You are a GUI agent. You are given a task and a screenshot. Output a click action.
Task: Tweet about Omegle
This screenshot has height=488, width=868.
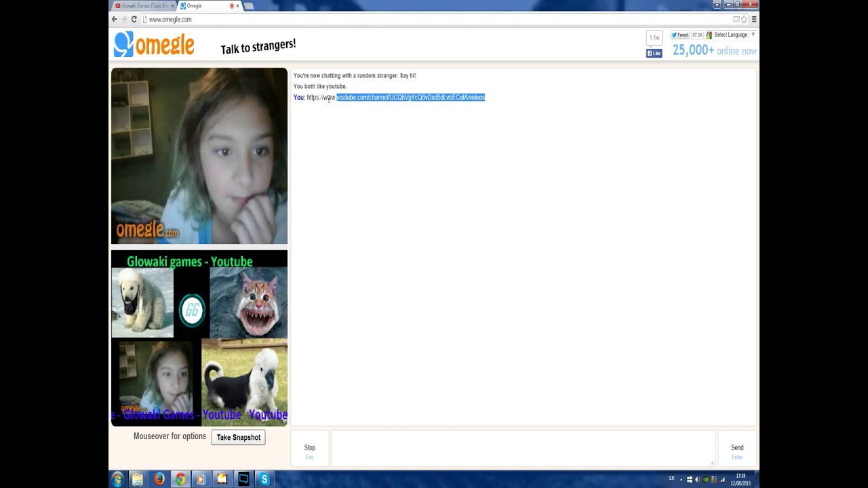(x=680, y=35)
